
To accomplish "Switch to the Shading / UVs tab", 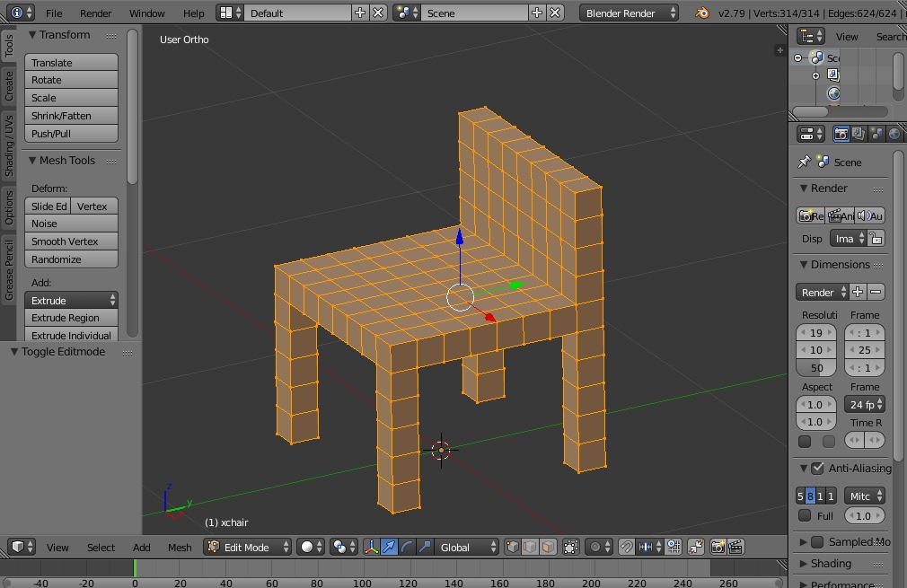I will (9, 145).
